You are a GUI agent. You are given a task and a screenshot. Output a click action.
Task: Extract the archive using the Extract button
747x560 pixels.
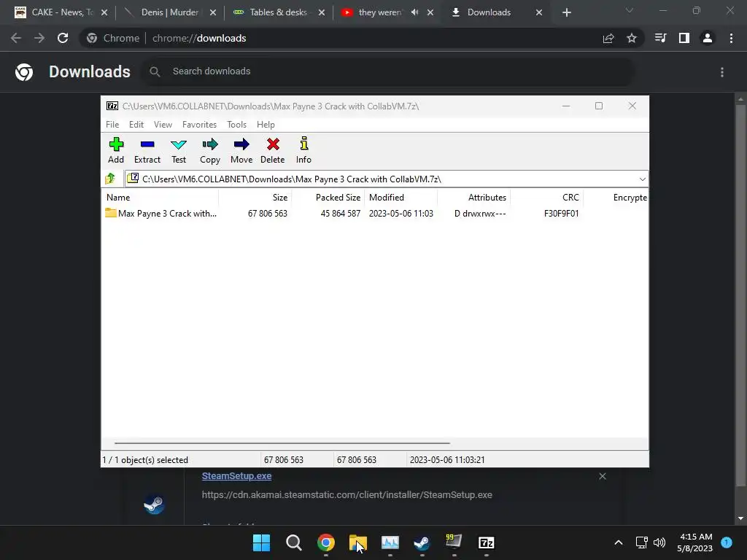click(x=147, y=150)
